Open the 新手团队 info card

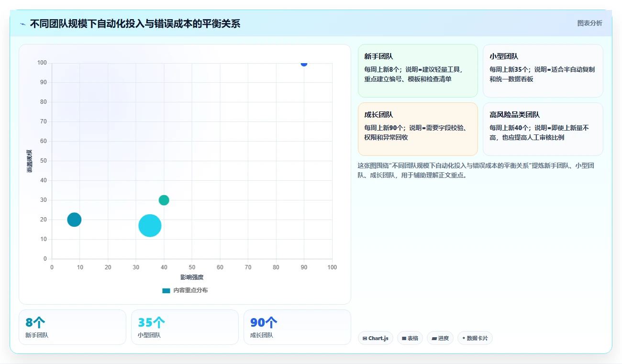tap(418, 71)
